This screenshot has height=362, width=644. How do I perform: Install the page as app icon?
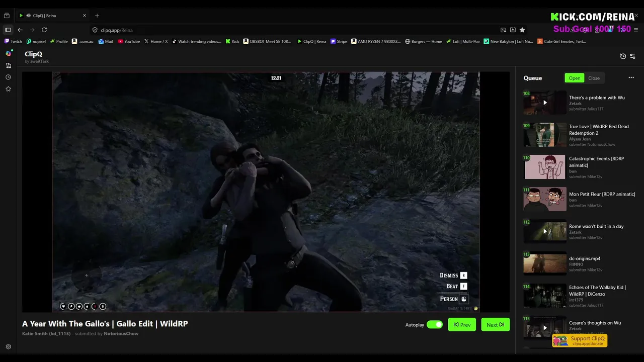513,30
